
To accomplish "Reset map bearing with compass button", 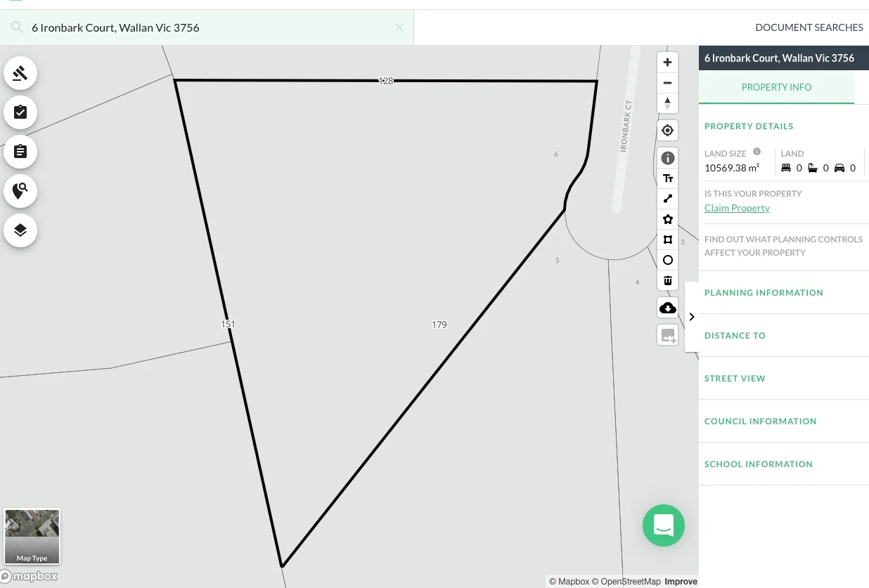I will [667, 103].
